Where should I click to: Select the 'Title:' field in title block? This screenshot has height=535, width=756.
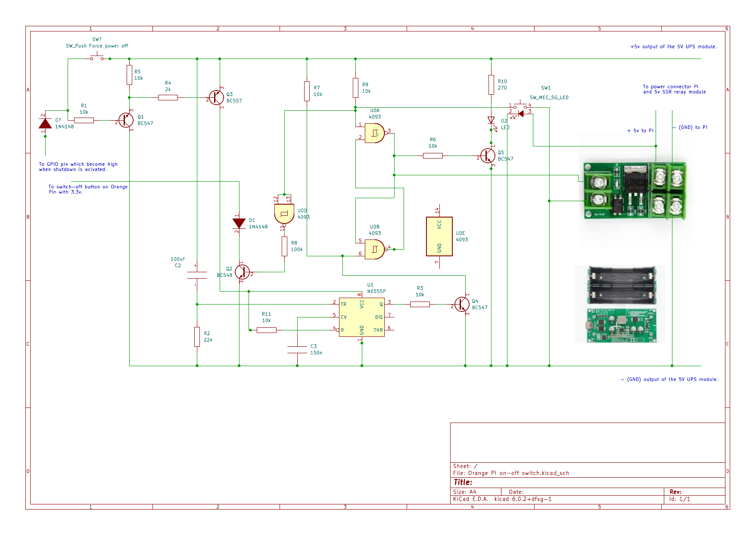463,482
